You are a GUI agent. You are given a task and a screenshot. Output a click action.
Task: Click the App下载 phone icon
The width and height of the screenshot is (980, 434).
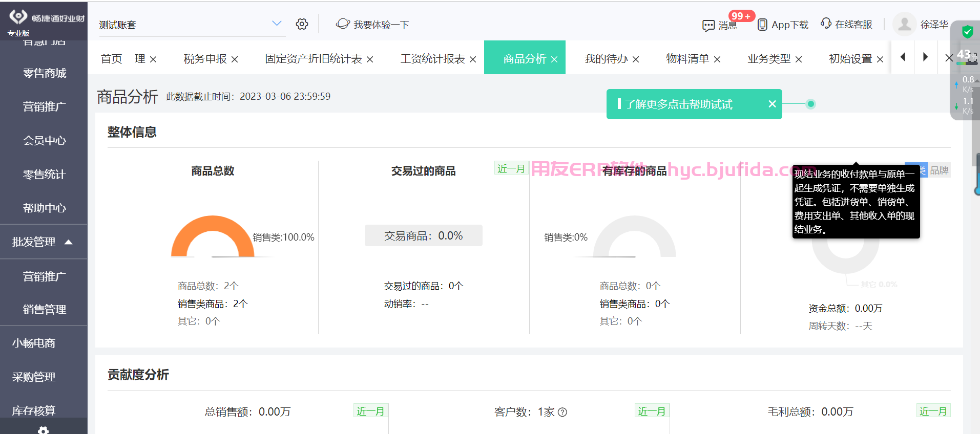(x=762, y=25)
